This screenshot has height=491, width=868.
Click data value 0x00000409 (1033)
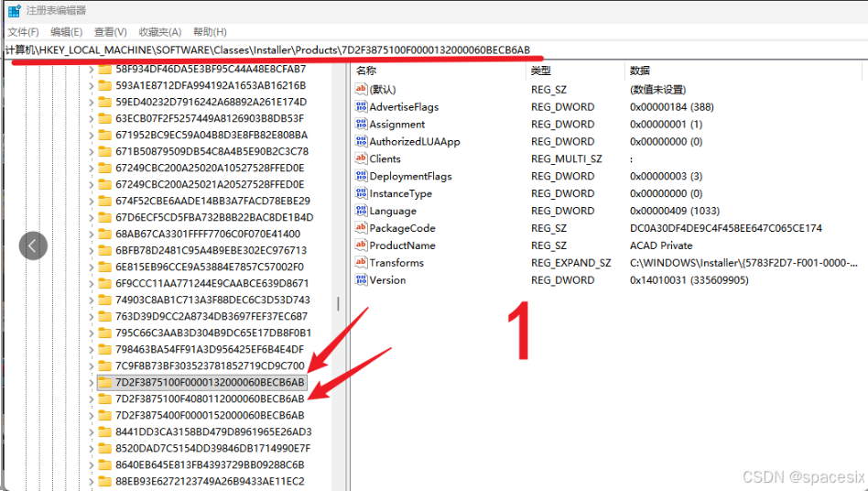[675, 211]
